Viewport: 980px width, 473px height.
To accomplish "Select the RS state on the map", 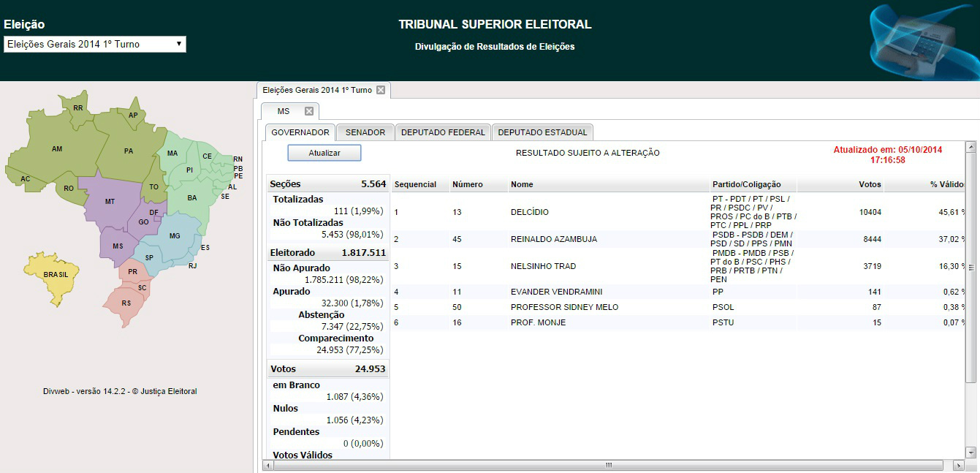I will click(x=126, y=303).
